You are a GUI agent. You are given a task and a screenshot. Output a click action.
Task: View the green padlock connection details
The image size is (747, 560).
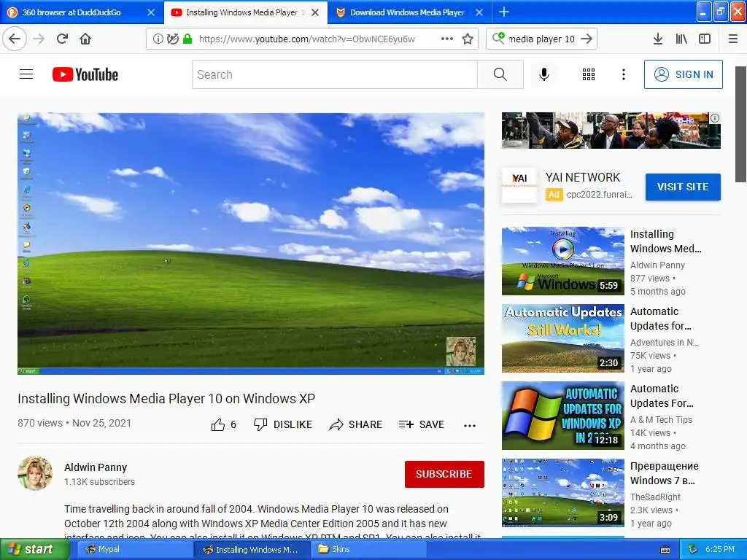(187, 39)
